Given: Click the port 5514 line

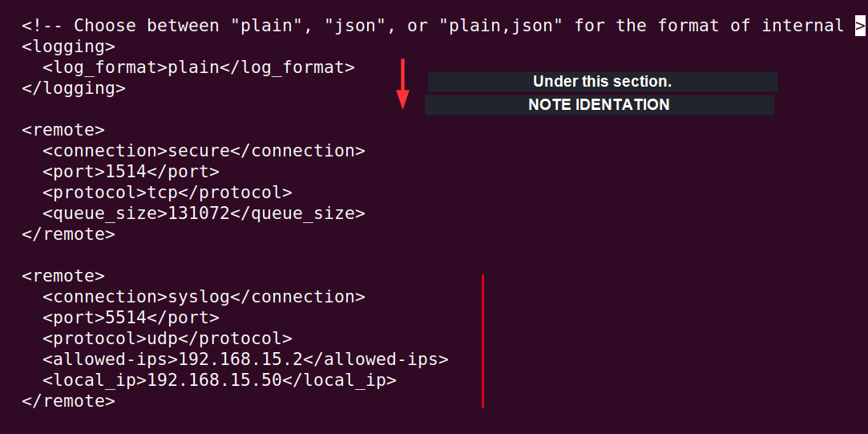Looking at the screenshot, I should 131,318.
